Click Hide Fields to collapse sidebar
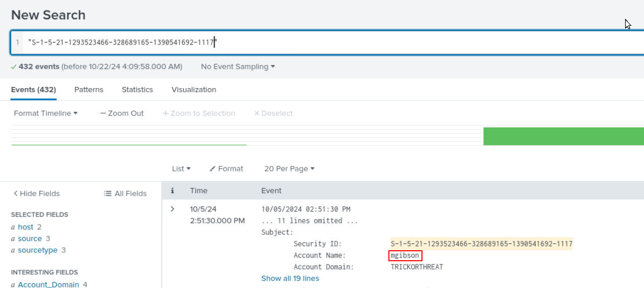 [37, 194]
